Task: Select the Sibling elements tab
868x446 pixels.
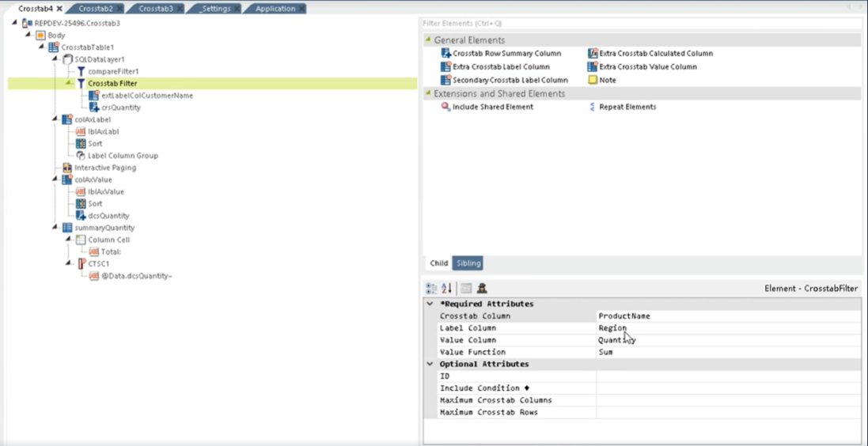Action: [x=468, y=263]
